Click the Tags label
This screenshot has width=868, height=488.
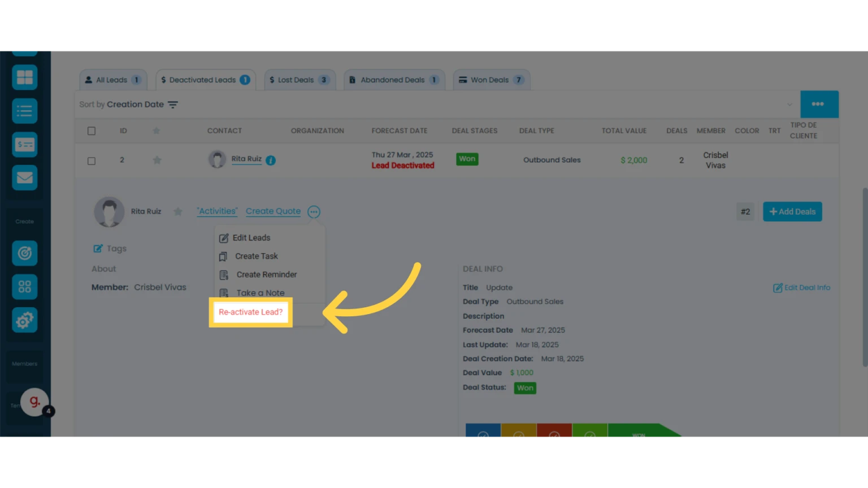(116, 249)
